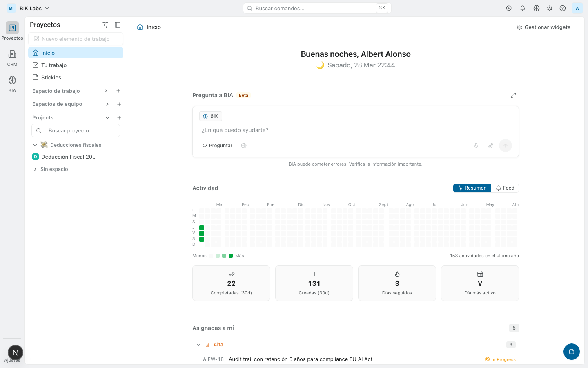Collapse the sidebar panel icon
Viewport: 588px width, 368px height.
[118, 25]
